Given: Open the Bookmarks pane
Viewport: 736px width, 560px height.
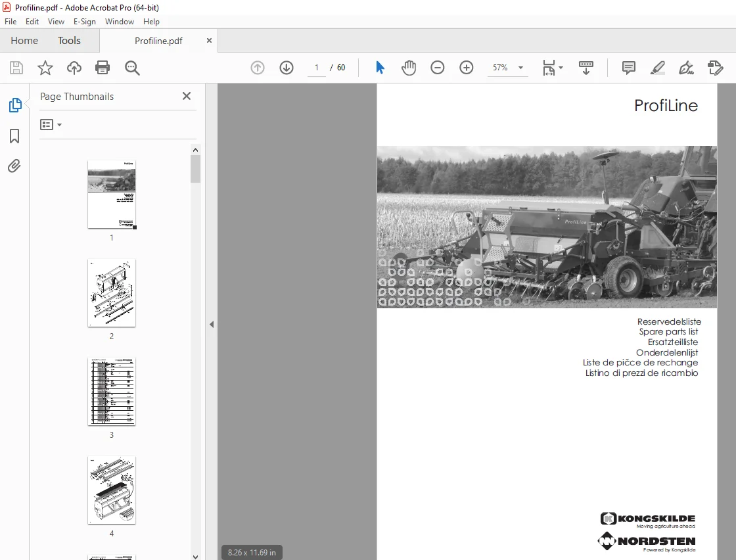Looking at the screenshot, I should tap(14, 136).
